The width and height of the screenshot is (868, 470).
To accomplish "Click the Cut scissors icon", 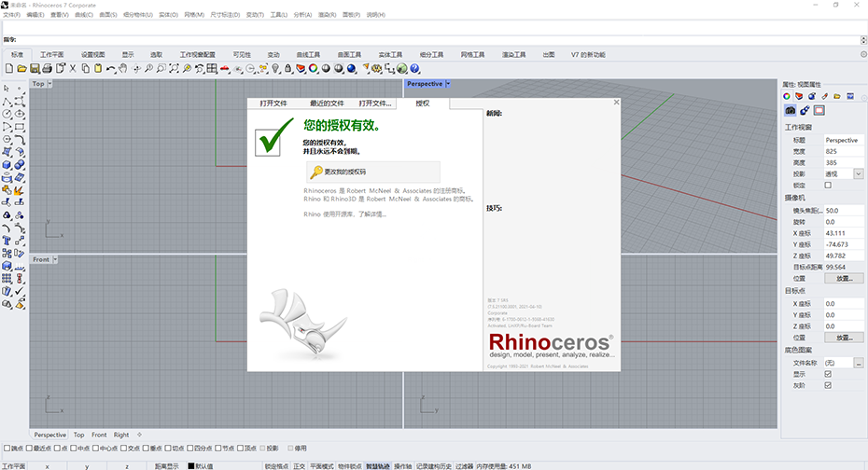I will tap(73, 69).
